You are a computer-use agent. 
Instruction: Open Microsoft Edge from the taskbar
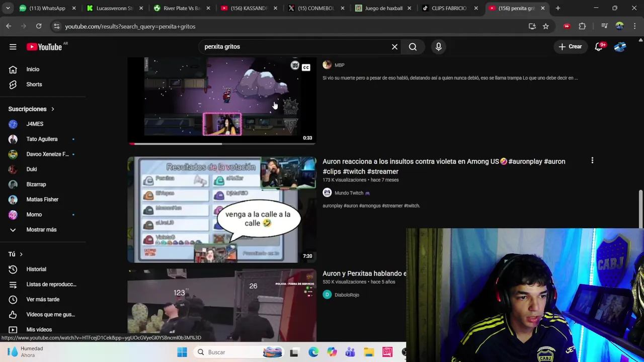(313, 352)
